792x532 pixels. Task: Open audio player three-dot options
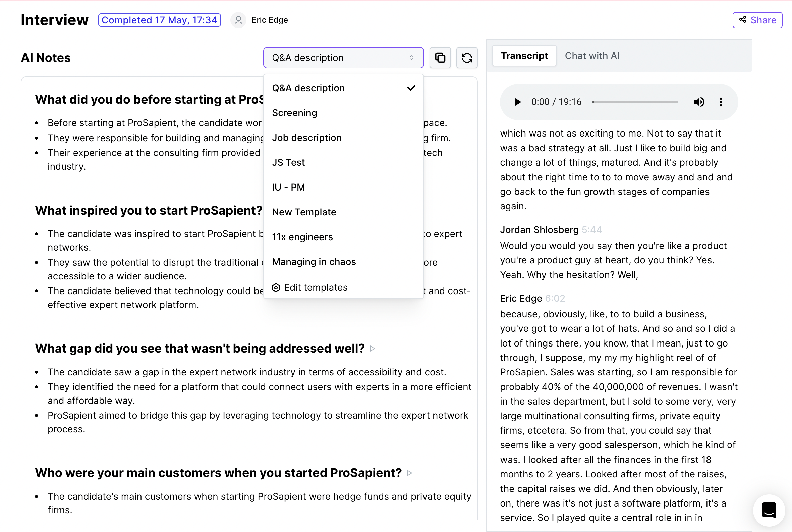pos(721,102)
